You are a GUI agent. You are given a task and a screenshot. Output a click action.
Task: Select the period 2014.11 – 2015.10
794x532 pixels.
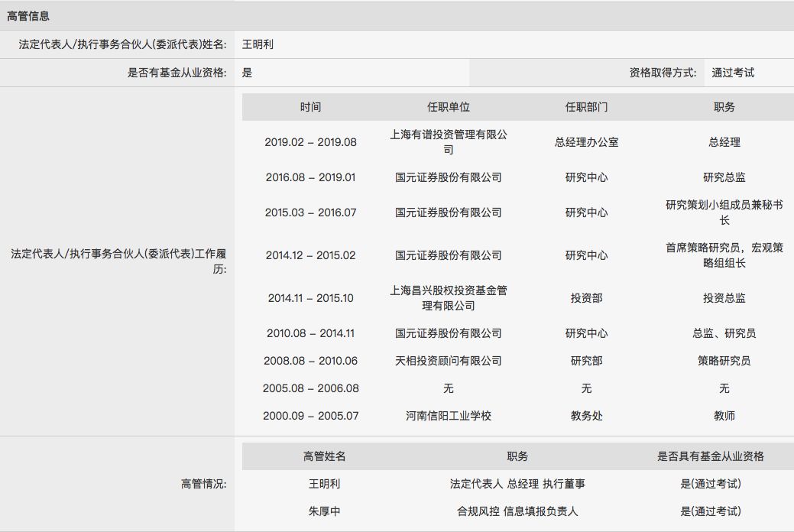[x=310, y=298]
